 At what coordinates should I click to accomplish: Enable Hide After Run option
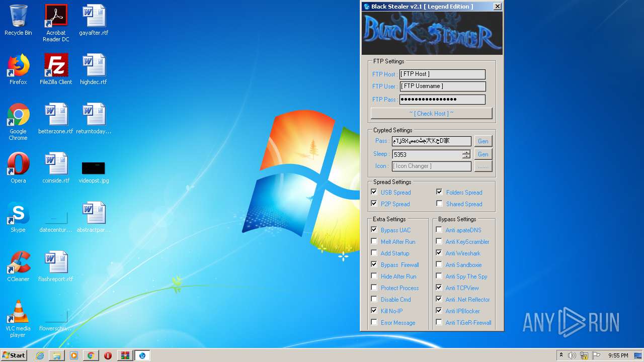point(374,276)
